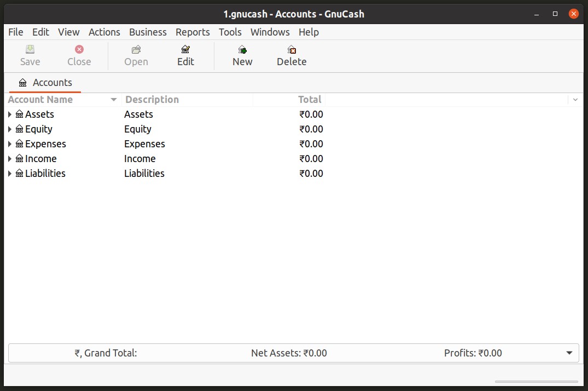Image resolution: width=588 pixels, height=391 pixels.
Task: Click the Save toolbar icon
Action: coord(30,50)
